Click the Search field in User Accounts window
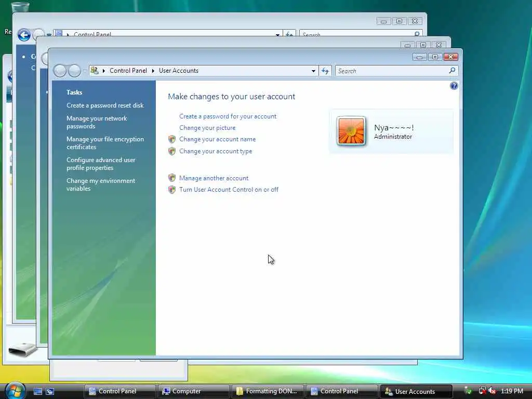Image resolution: width=532 pixels, height=399 pixels. pyautogui.click(x=396, y=71)
